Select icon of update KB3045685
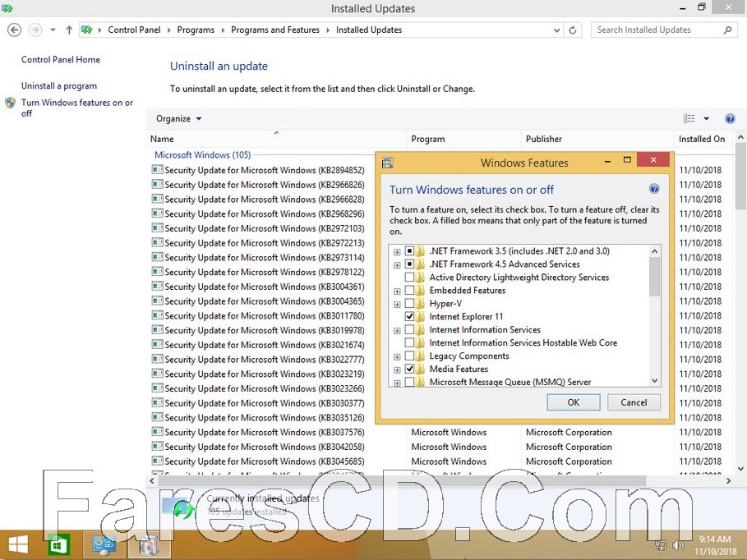 point(157,461)
